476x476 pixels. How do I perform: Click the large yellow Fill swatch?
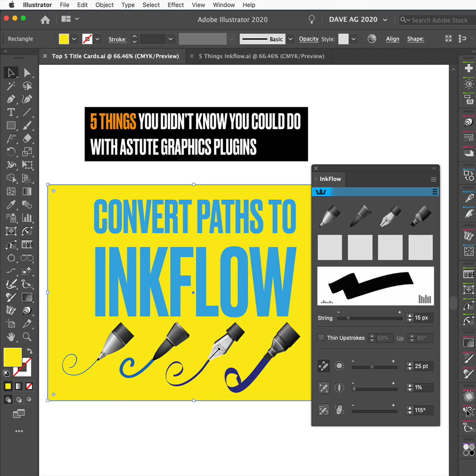click(x=12, y=357)
